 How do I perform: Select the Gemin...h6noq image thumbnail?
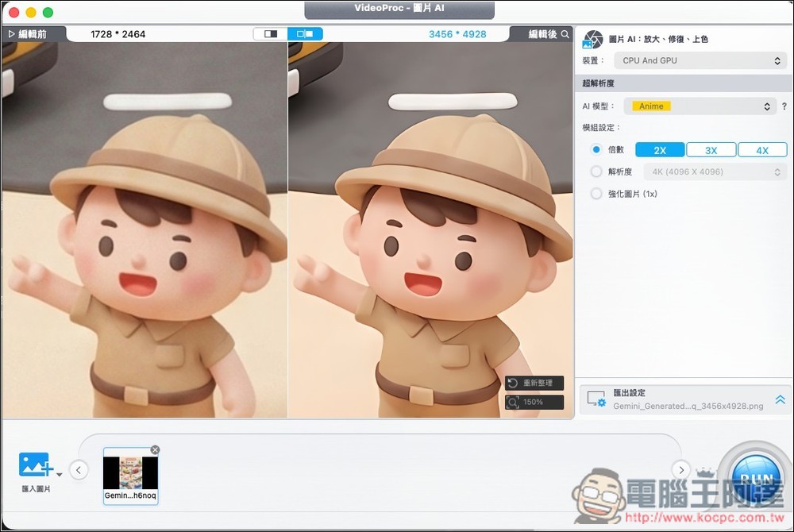pos(130,474)
